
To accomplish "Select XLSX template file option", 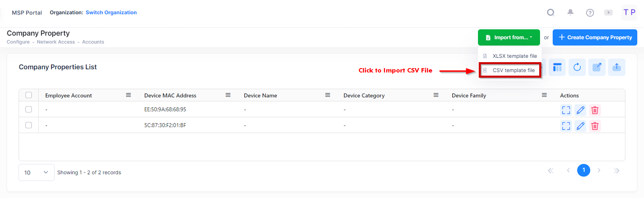I will tap(514, 56).
